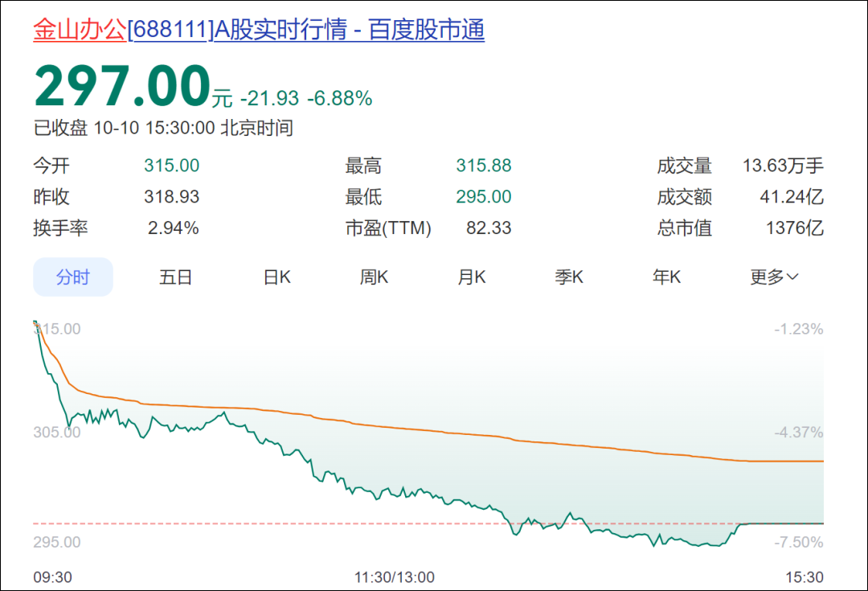
Task: Click the current price 297.00
Action: (122, 86)
